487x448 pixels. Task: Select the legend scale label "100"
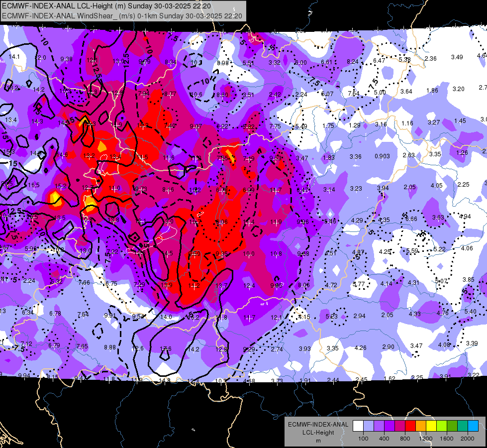(363, 439)
